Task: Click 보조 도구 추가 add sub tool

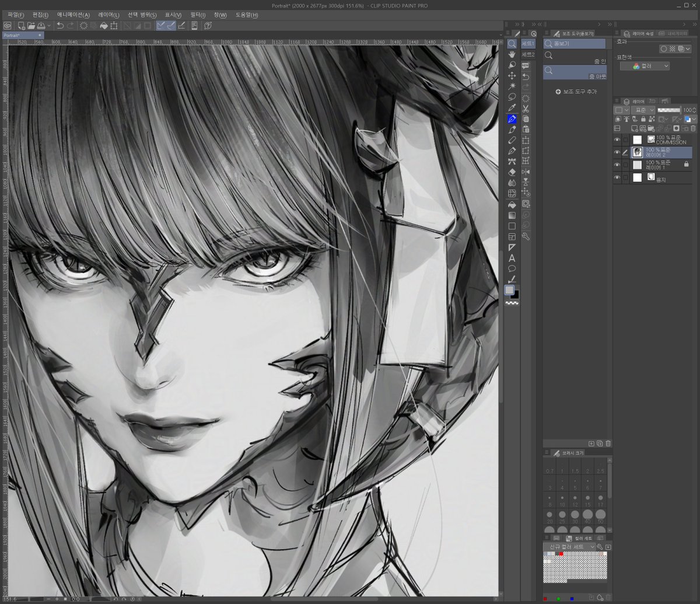Action: click(576, 92)
